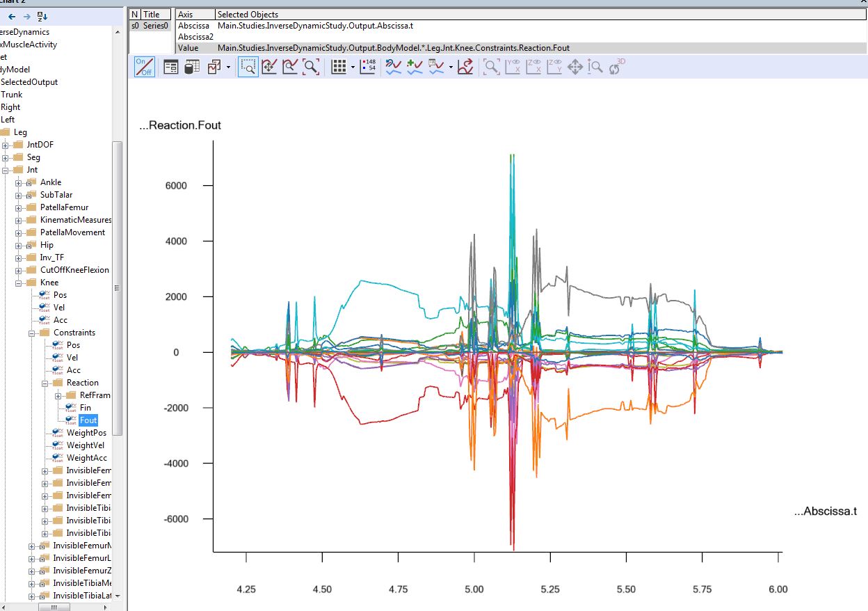Click the copy/export checkbox windows icon
The width and height of the screenshot is (868, 611).
(x=214, y=67)
